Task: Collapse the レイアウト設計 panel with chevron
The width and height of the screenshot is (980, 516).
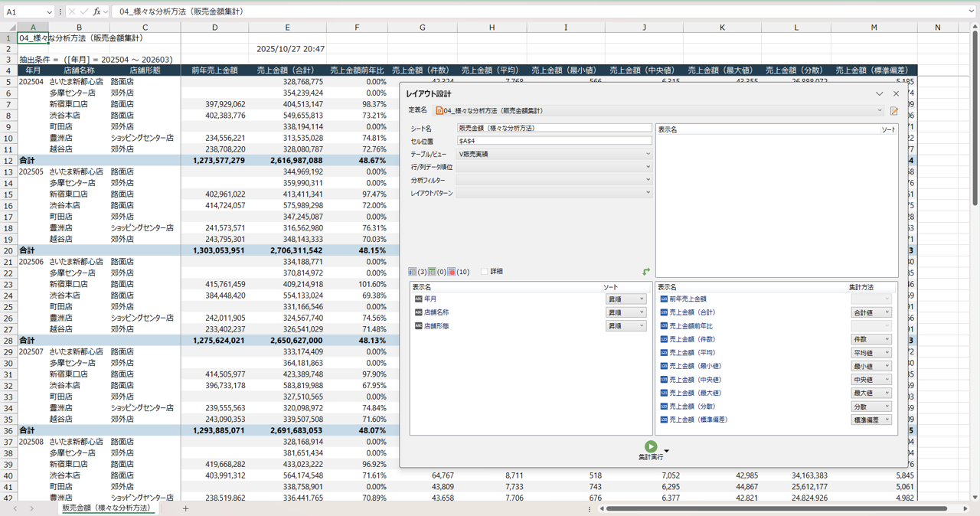Action: [879, 93]
